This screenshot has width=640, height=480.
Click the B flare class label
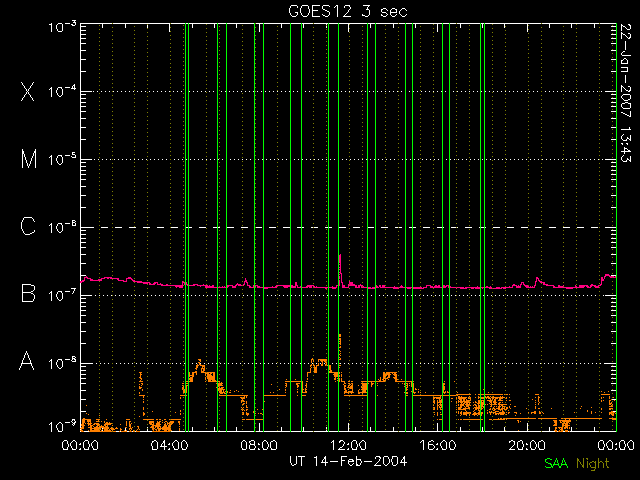(28, 294)
